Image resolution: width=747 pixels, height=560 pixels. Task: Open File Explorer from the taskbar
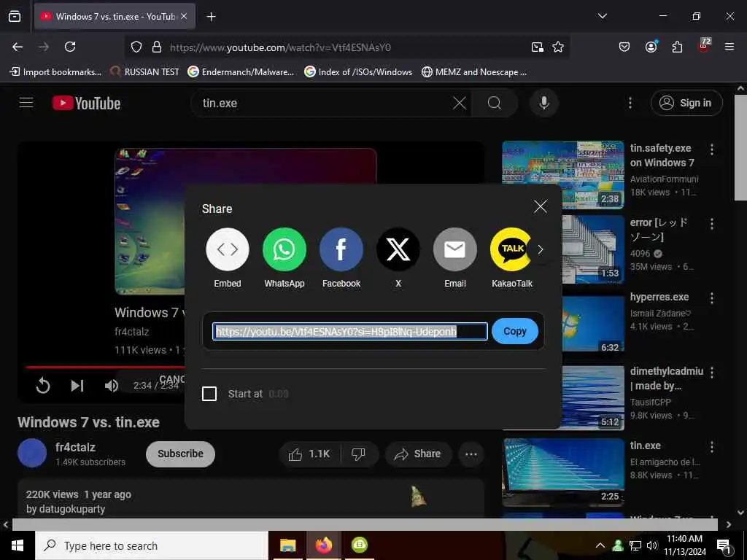click(287, 545)
